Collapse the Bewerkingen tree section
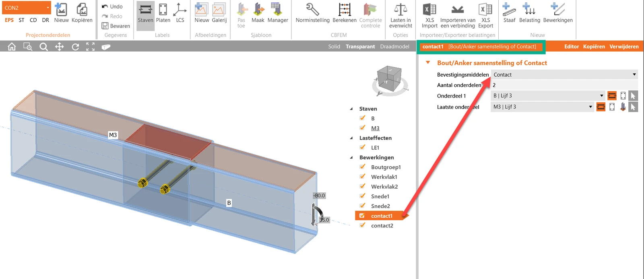The height and width of the screenshot is (279, 644). [x=351, y=158]
